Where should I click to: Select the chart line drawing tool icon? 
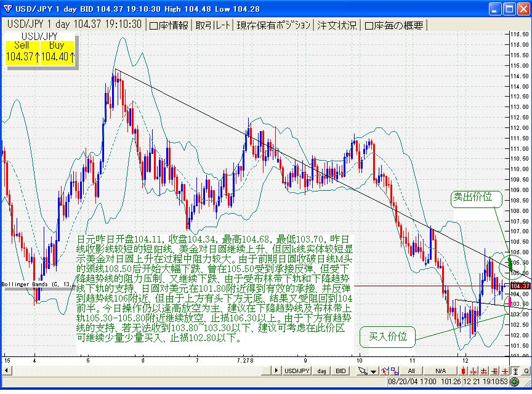point(385,371)
